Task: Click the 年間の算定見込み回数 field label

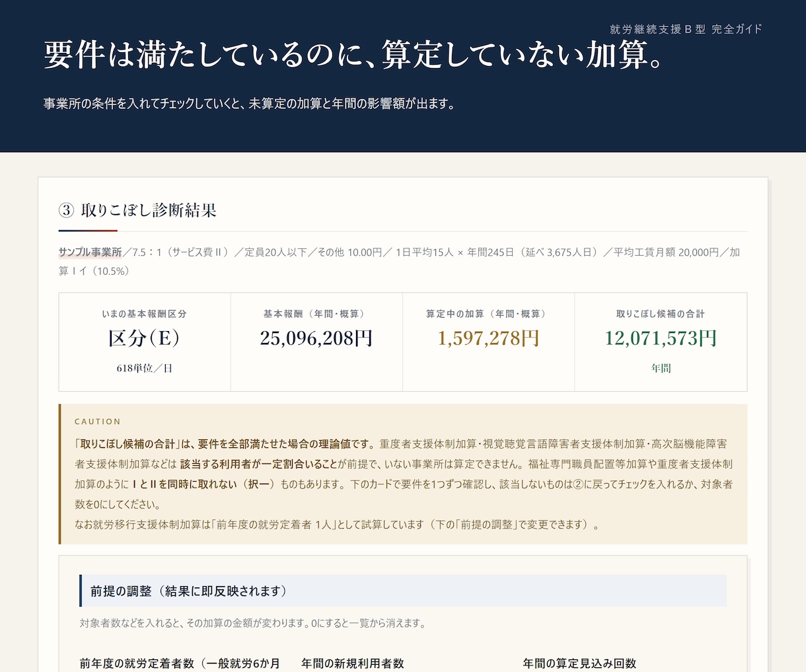Action: (579, 663)
